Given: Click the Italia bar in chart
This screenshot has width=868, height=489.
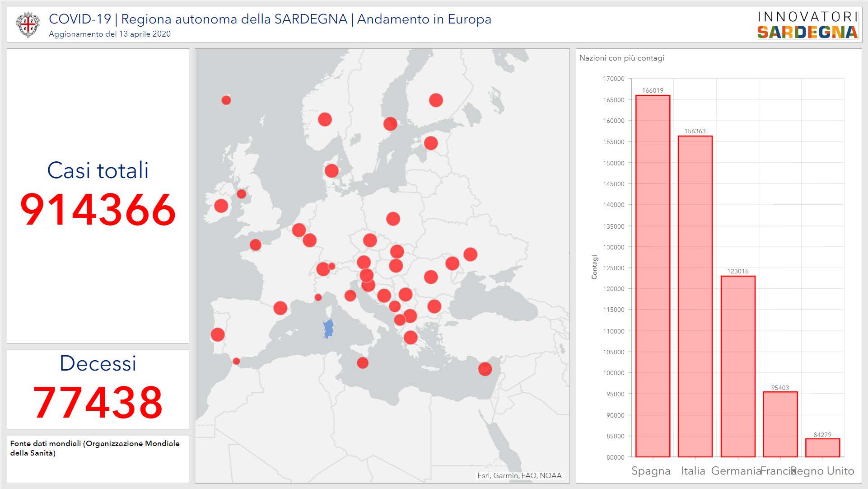Looking at the screenshot, I should coord(695,296).
